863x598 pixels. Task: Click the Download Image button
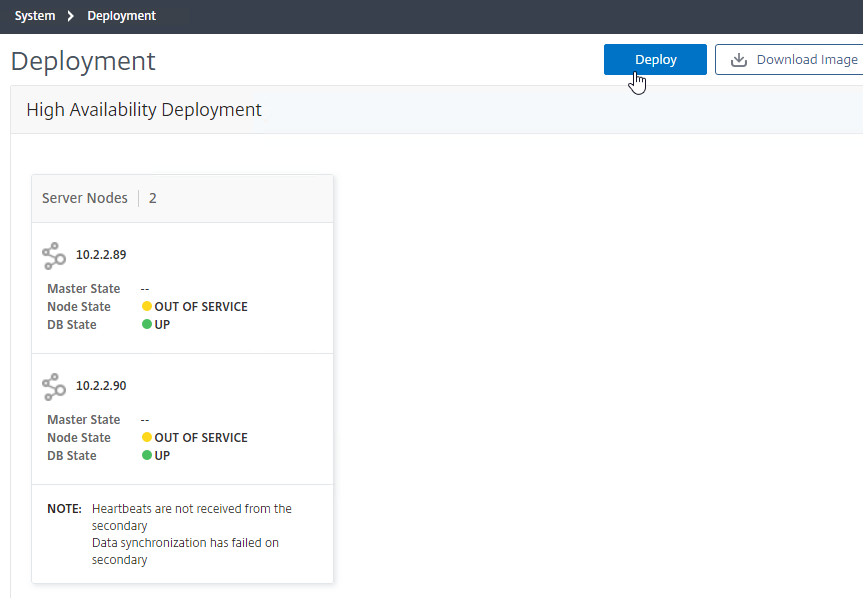(x=790, y=59)
